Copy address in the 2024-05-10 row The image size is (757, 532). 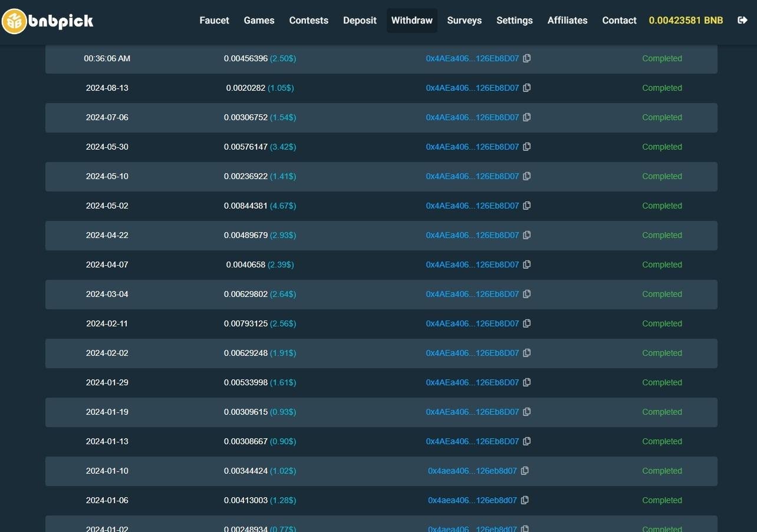click(527, 176)
